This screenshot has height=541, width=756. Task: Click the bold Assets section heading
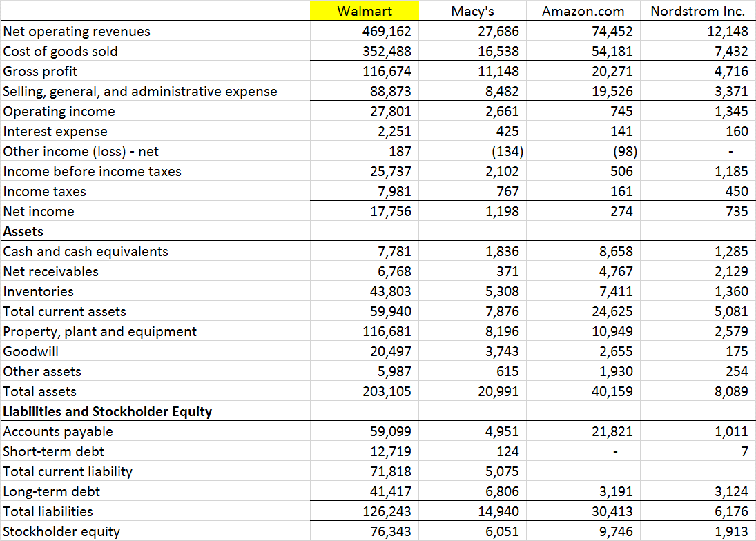pyautogui.click(x=23, y=231)
